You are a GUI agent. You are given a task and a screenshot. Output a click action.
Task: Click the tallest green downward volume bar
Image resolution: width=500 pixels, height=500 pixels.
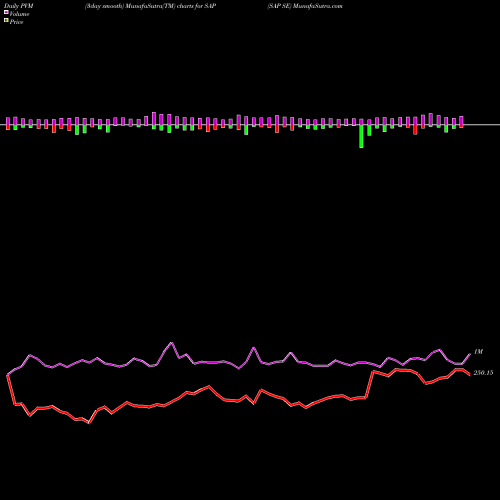pyautogui.click(x=361, y=136)
